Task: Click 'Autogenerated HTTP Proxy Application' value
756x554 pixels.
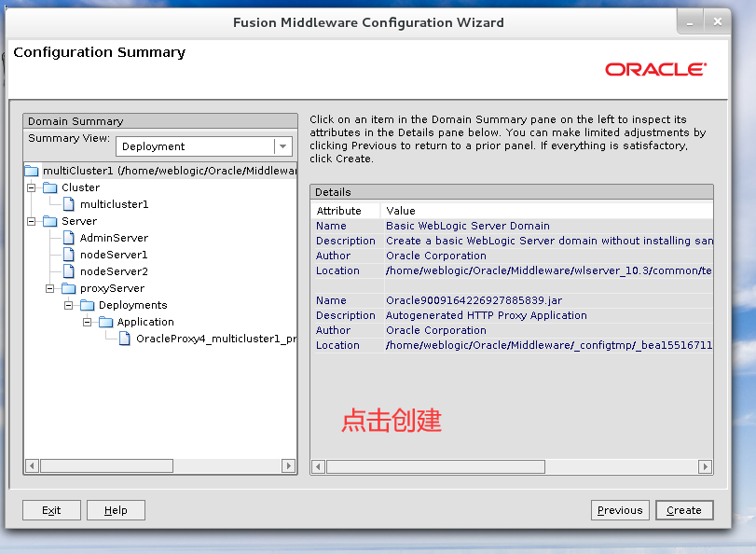Action: click(487, 315)
